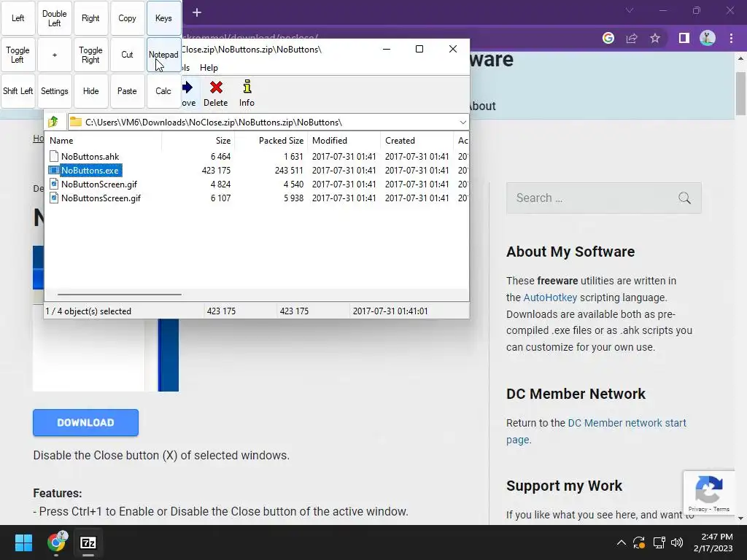Image resolution: width=747 pixels, height=560 pixels.
Task: Click the Delete red X icon in 7-Zip
Action: [x=216, y=87]
